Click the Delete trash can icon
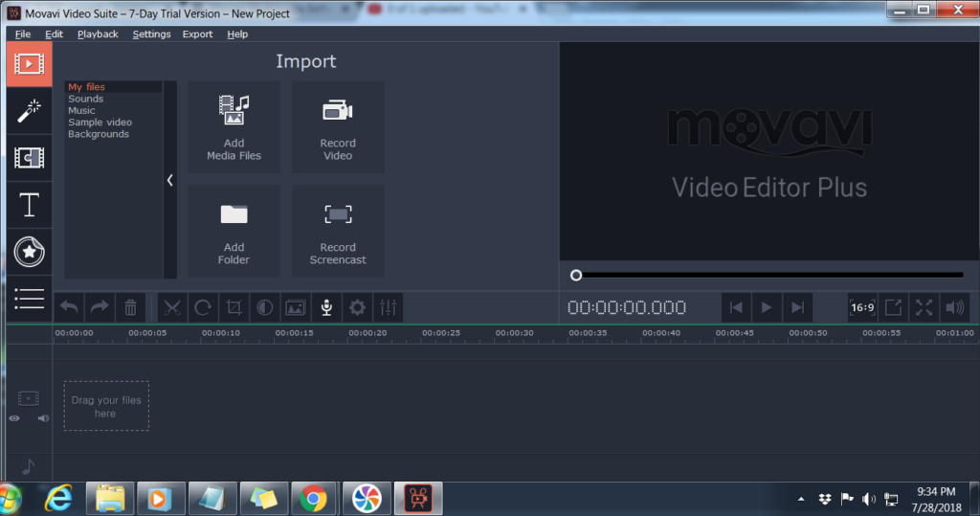Screen dimensions: 980x516 coord(130,307)
